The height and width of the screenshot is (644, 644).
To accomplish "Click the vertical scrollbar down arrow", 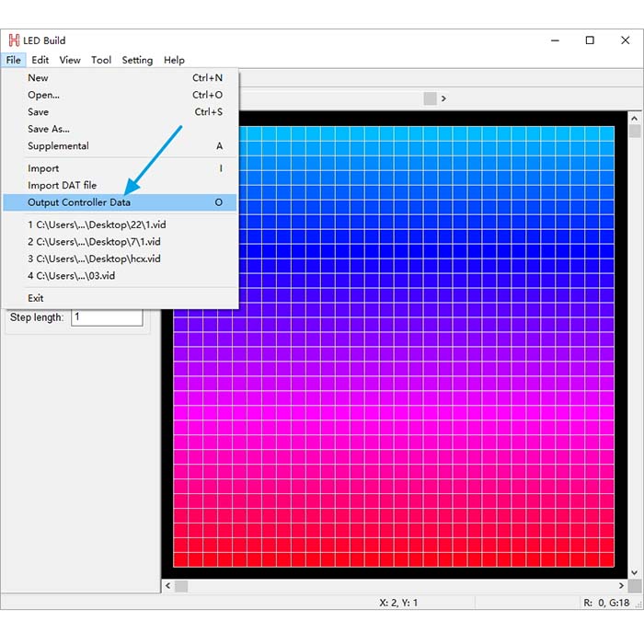I will pyautogui.click(x=634, y=572).
